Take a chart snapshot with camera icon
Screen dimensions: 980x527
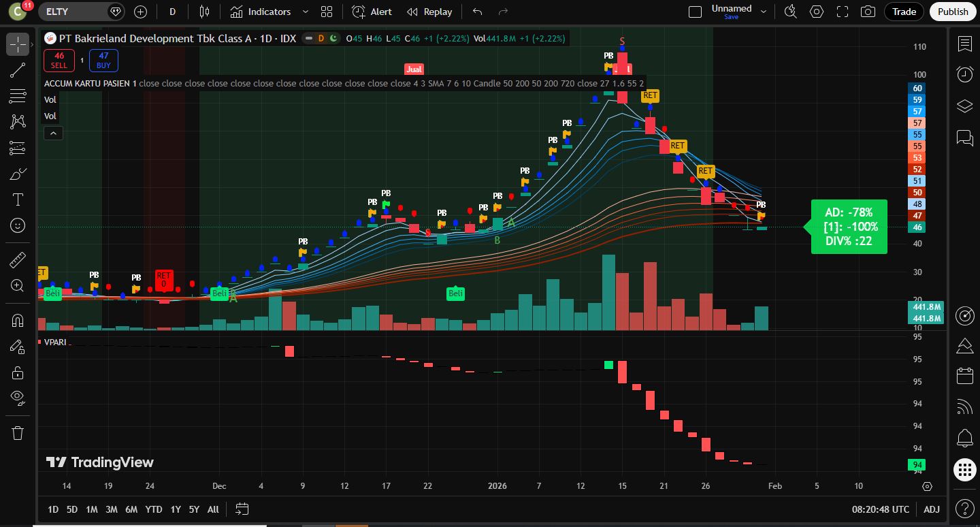tap(868, 12)
